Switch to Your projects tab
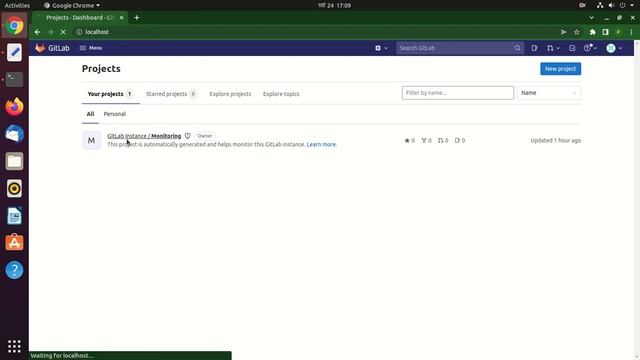640x360 pixels. (x=111, y=94)
